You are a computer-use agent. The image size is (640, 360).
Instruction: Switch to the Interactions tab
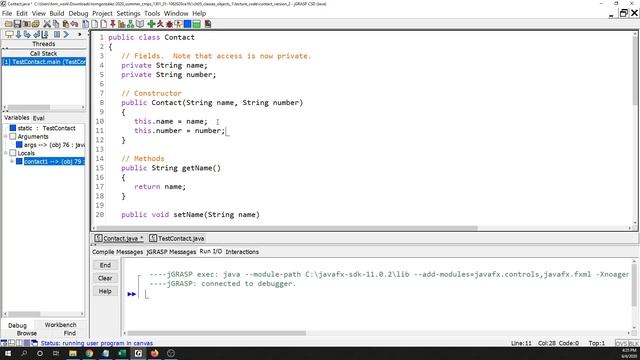(x=242, y=252)
